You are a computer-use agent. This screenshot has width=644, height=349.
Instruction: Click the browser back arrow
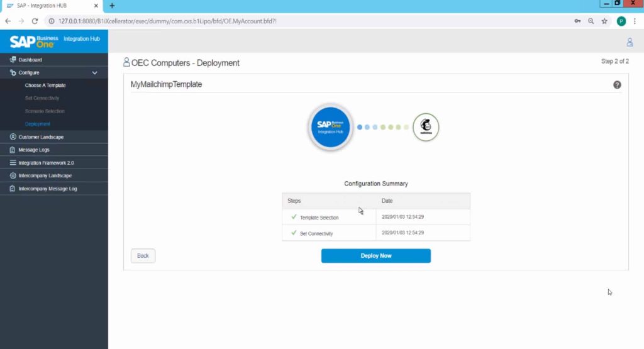pyautogui.click(x=8, y=21)
